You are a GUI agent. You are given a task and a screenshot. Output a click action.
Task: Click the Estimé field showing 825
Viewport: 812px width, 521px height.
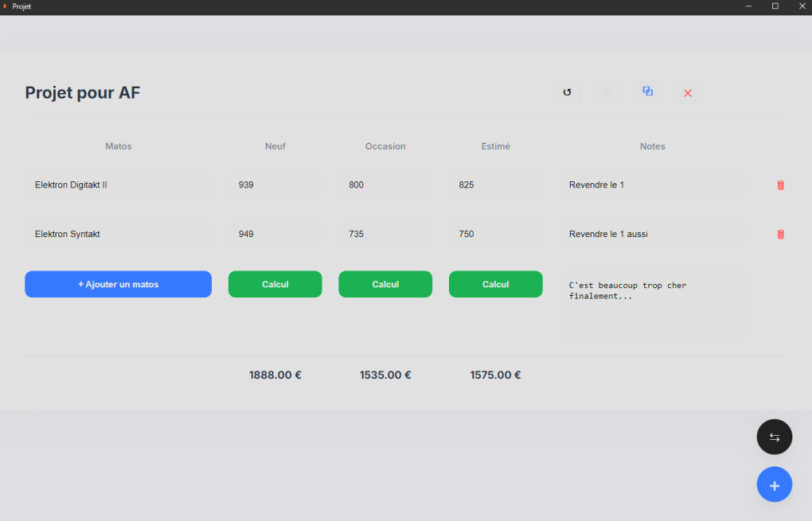(496, 185)
